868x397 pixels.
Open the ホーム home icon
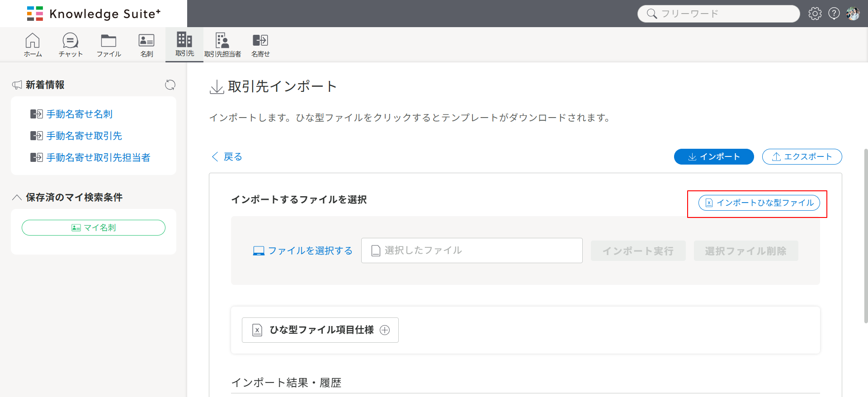click(33, 45)
